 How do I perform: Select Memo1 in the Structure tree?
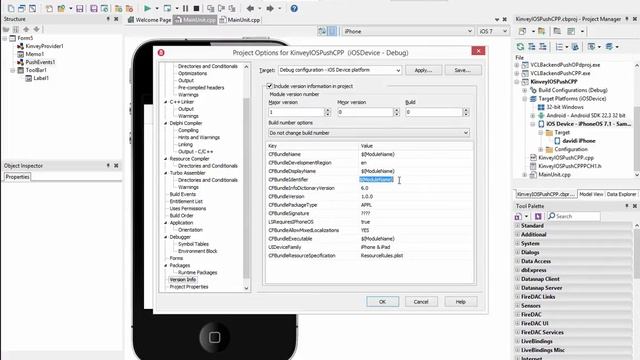click(x=35, y=54)
